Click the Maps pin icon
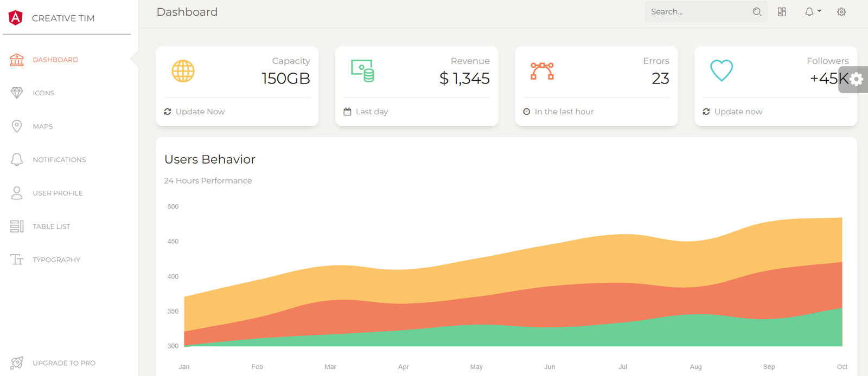Viewport: 868px width, 376px height. tap(17, 126)
